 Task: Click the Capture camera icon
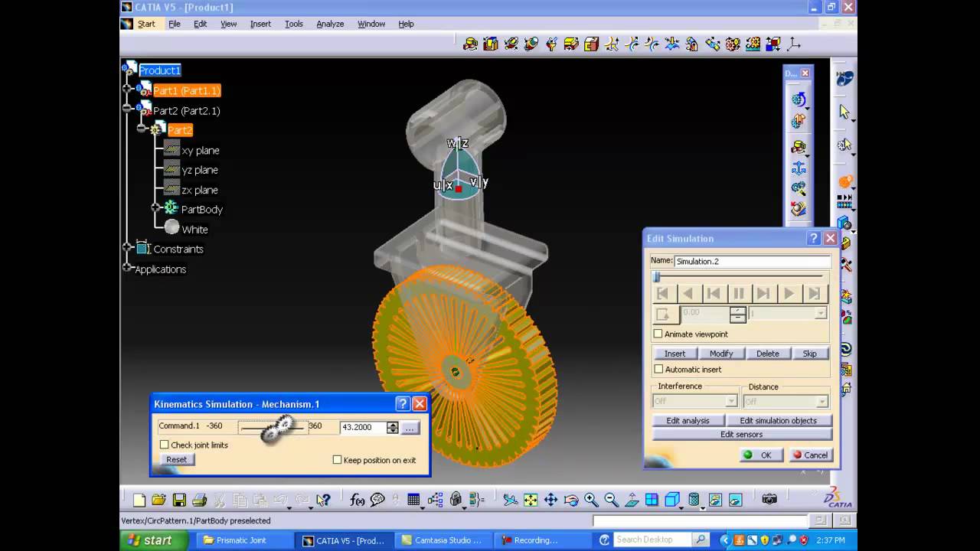pyautogui.click(x=769, y=500)
